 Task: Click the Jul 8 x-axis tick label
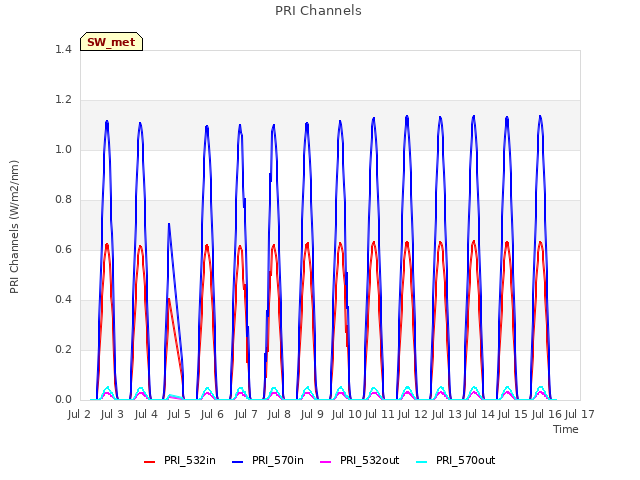279,414
